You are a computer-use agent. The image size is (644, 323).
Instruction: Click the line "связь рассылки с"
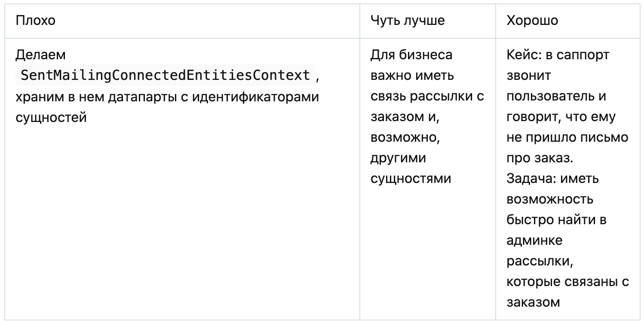pos(427,96)
